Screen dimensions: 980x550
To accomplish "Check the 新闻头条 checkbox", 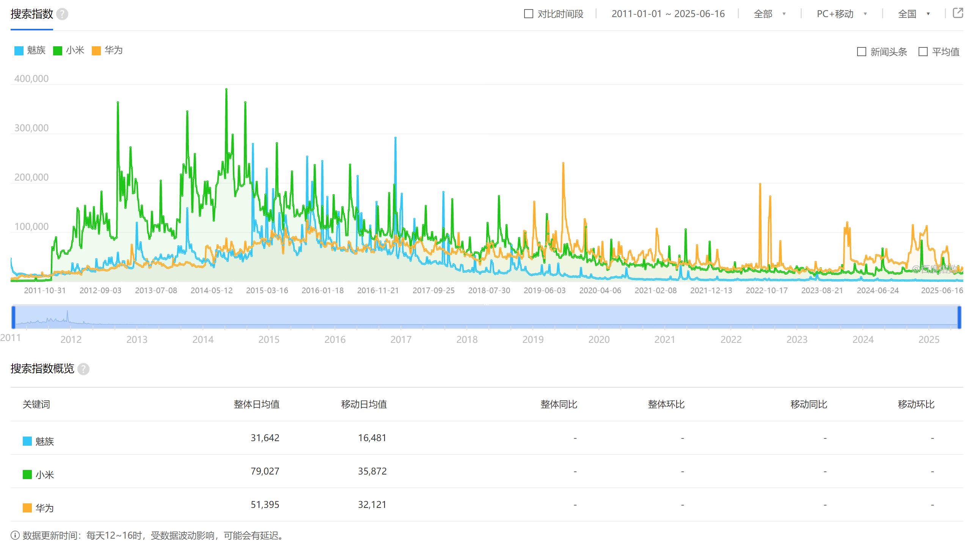I will click(x=862, y=52).
